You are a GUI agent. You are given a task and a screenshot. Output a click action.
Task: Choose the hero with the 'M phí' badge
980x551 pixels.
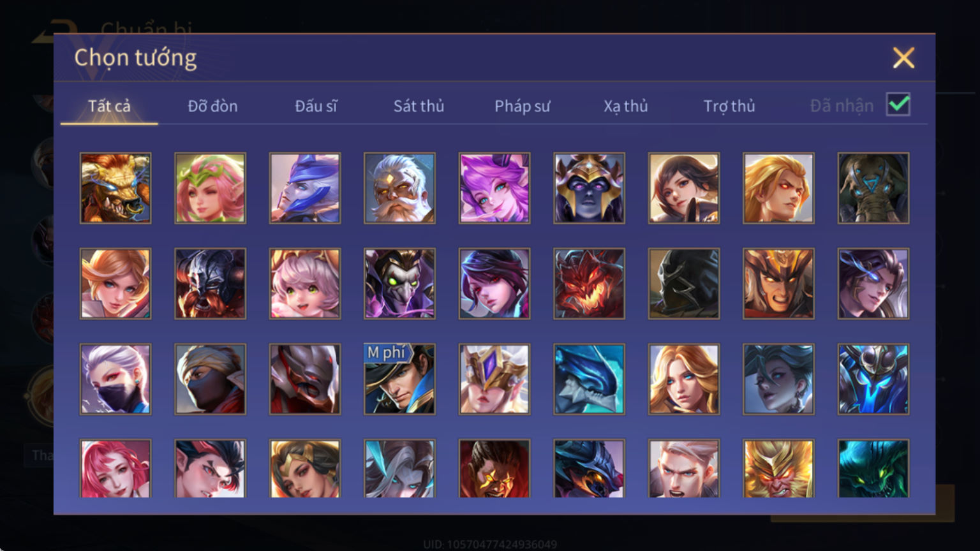click(399, 379)
